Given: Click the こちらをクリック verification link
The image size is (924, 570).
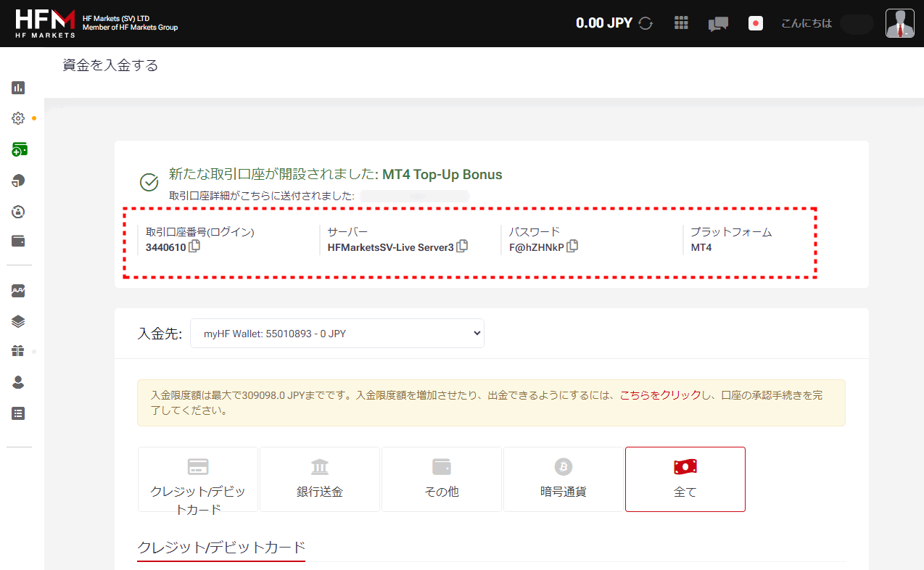Looking at the screenshot, I should (660, 396).
